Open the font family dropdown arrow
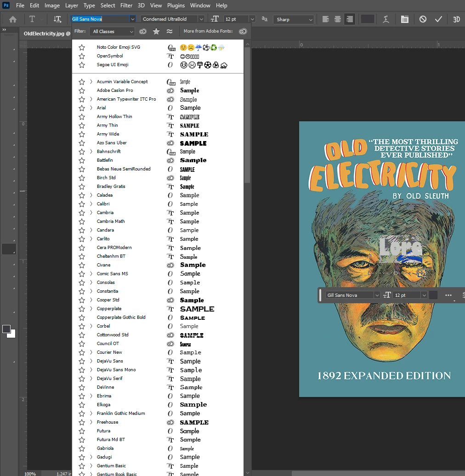This screenshot has height=476, width=465. pos(132,19)
